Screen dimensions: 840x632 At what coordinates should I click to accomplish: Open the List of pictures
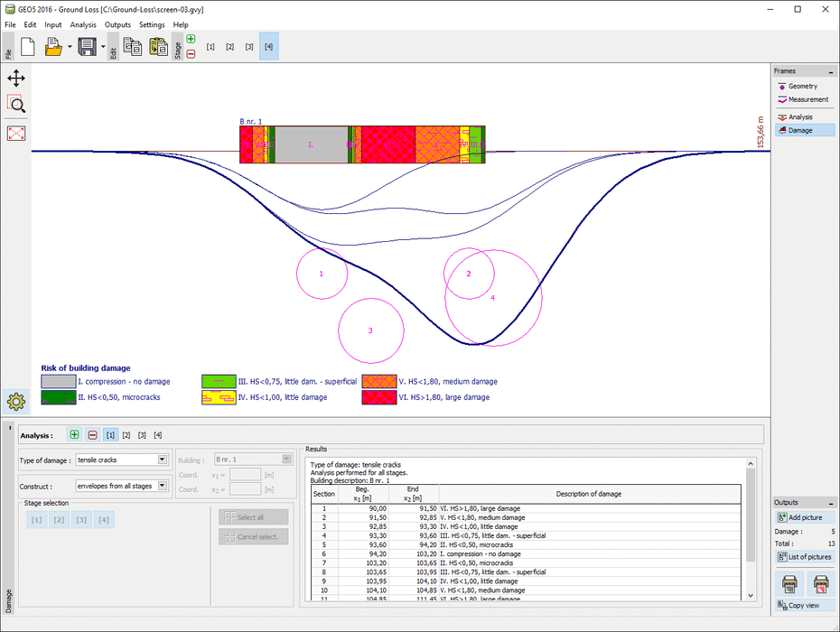tap(804, 557)
